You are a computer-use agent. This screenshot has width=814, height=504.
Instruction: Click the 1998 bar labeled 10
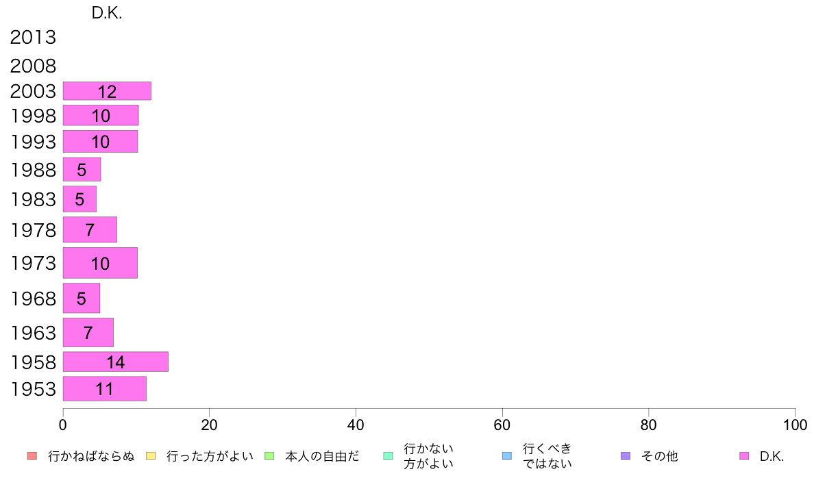tap(101, 115)
